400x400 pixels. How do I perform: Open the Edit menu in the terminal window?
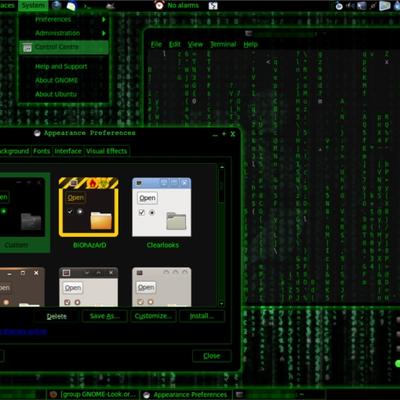pyautogui.click(x=175, y=44)
